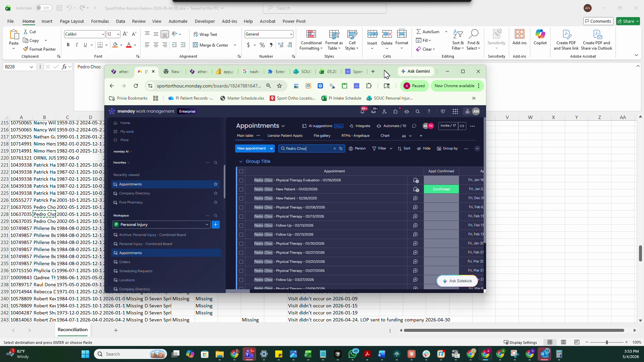Click AutoSum in Excel ribbon
This screenshot has height=362, width=644.
(428, 32)
